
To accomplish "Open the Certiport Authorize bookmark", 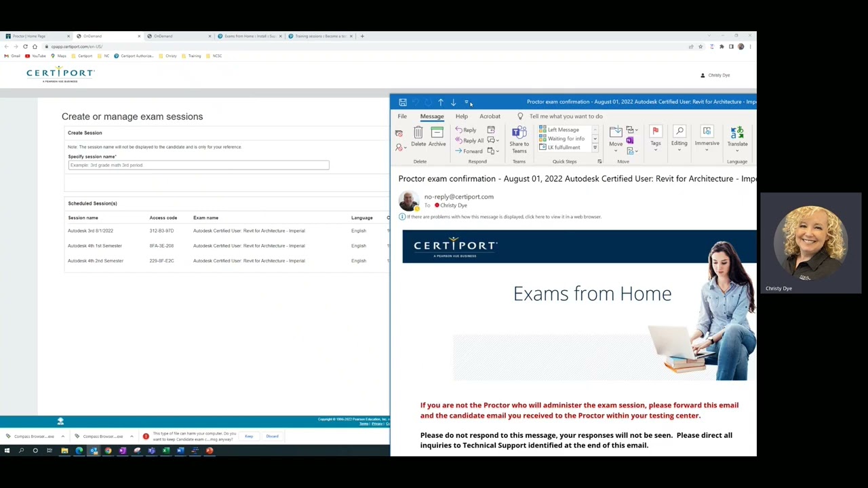I will coord(134,56).
